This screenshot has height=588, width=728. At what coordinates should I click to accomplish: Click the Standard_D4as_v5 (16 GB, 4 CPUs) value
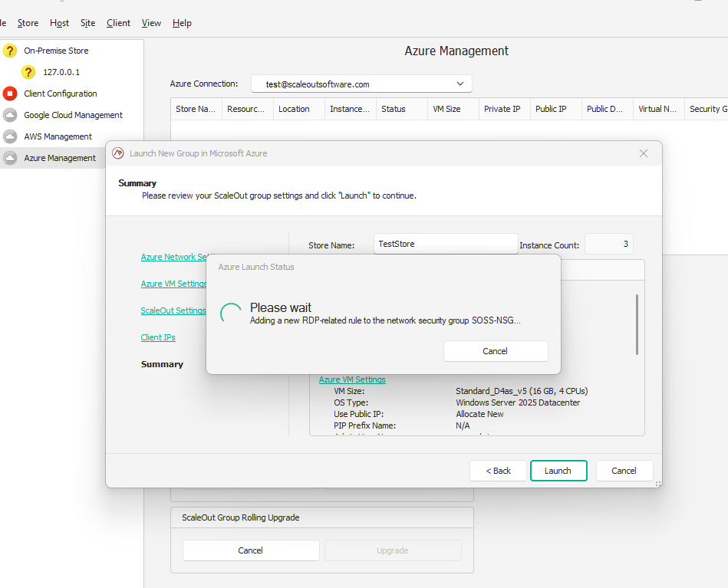522,391
